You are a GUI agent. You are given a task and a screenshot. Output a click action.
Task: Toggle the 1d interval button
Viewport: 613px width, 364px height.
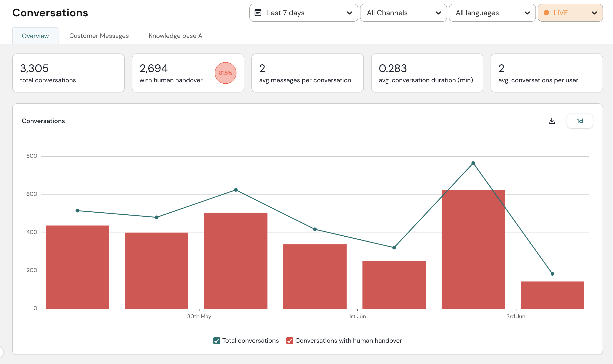580,121
